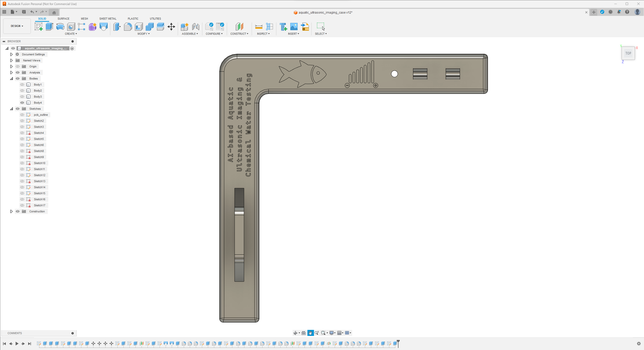644x350 pixels.
Task: Open SHEET METAL toolbar tab
Action: pyautogui.click(x=108, y=19)
